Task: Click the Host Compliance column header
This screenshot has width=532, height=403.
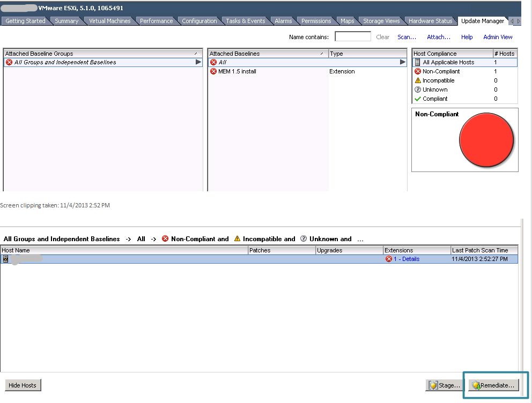Action: coord(453,54)
